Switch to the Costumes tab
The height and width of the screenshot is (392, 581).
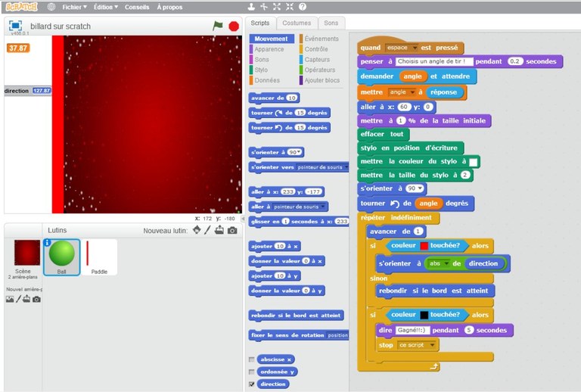(297, 23)
